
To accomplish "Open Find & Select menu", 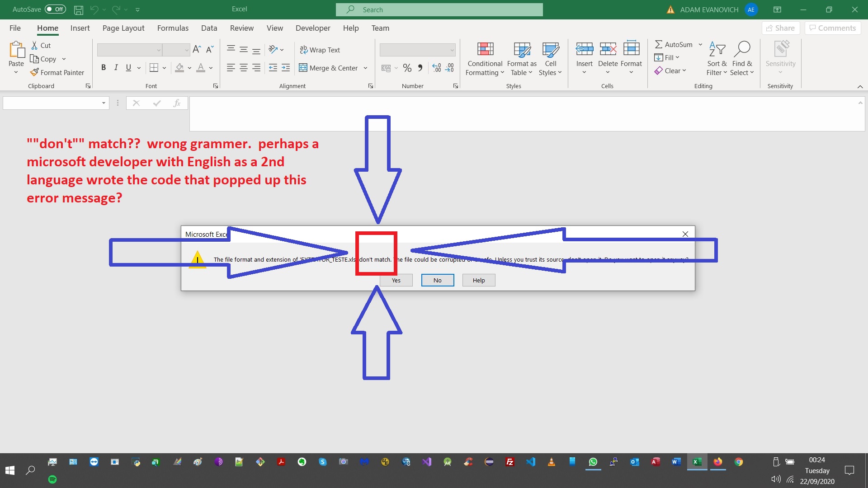I will tap(742, 59).
